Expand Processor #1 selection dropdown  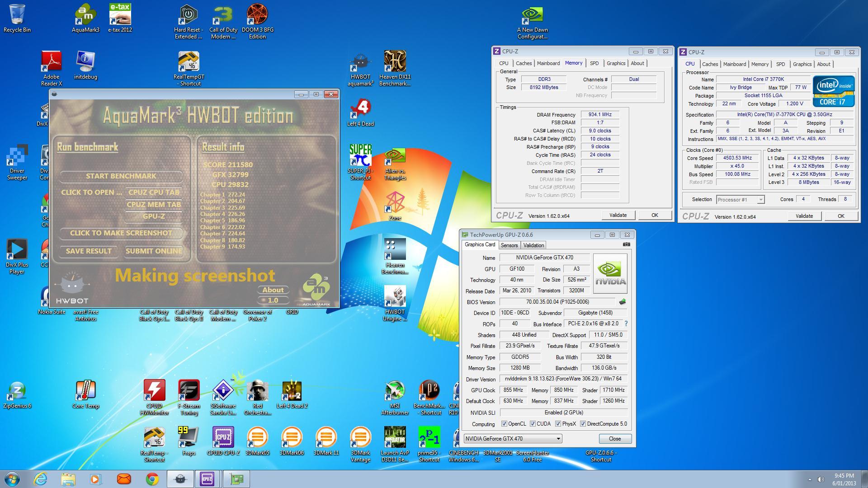point(760,200)
